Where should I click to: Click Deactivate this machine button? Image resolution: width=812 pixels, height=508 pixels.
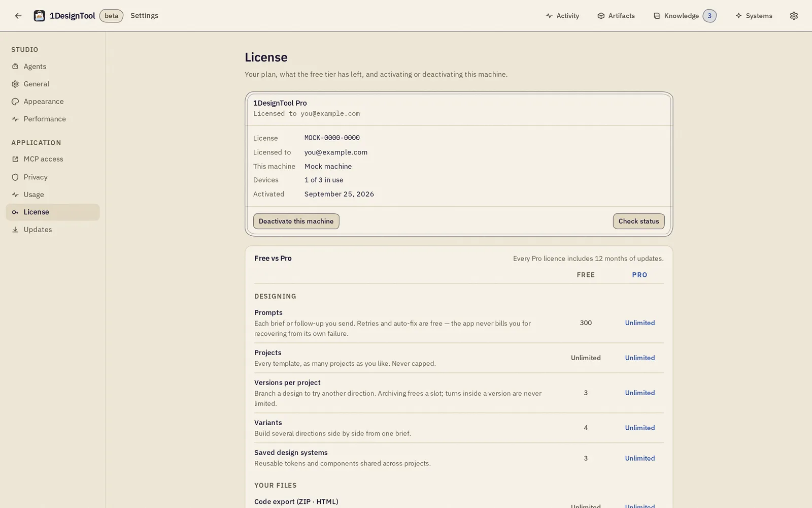[296, 221]
